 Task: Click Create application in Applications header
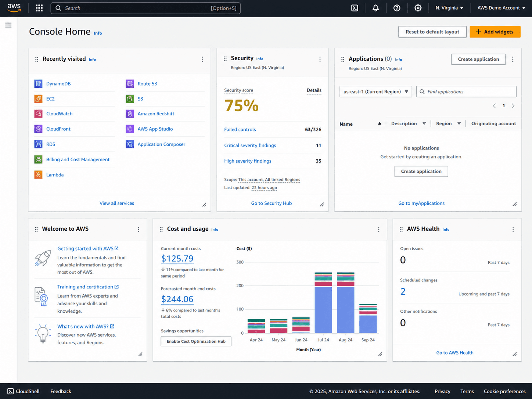pos(478,59)
